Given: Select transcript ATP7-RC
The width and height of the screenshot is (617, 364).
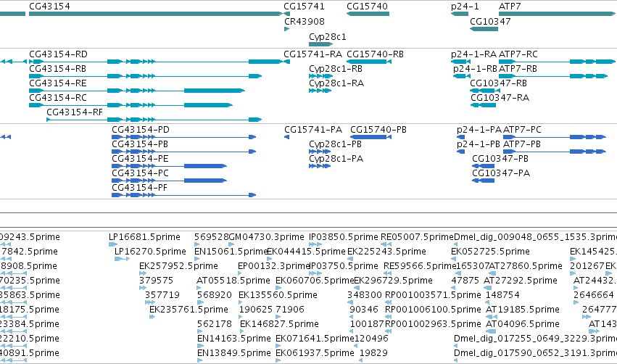Looking at the screenshot, I should (518, 54).
